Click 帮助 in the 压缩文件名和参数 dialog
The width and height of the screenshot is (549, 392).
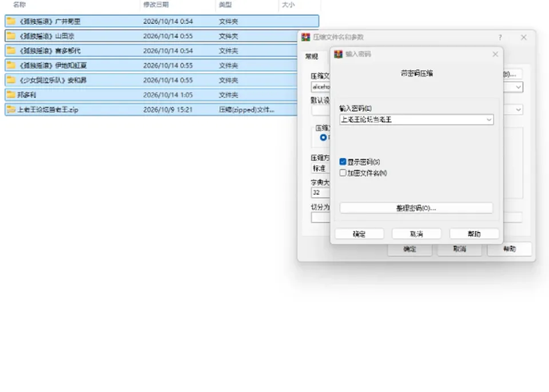pos(510,249)
